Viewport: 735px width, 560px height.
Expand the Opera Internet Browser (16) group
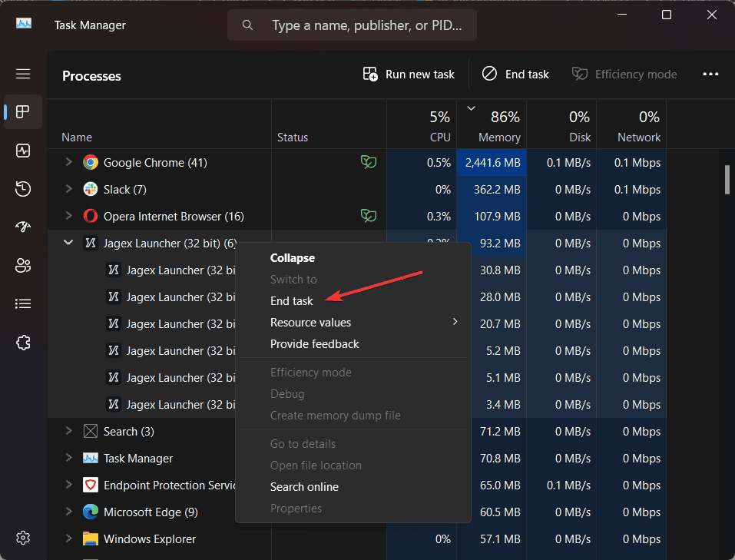pos(68,215)
